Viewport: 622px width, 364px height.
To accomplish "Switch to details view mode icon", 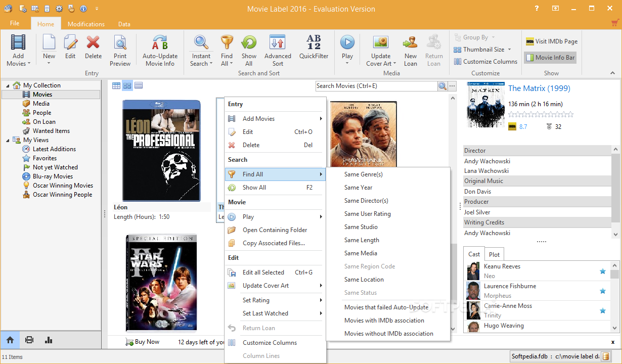I will click(x=138, y=85).
